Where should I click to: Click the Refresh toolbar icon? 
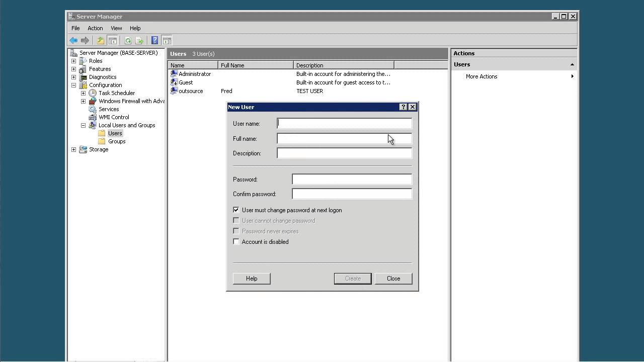128,41
